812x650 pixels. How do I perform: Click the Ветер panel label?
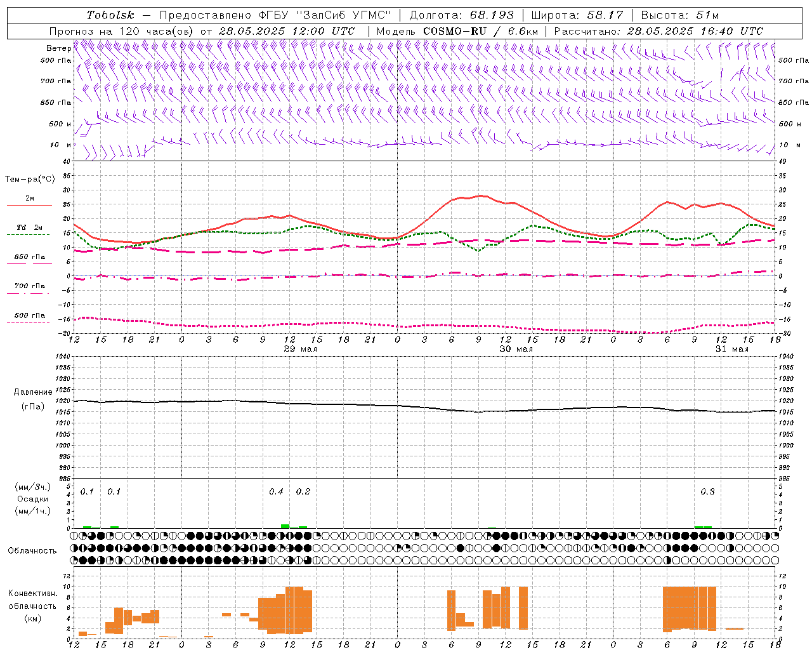[59, 48]
